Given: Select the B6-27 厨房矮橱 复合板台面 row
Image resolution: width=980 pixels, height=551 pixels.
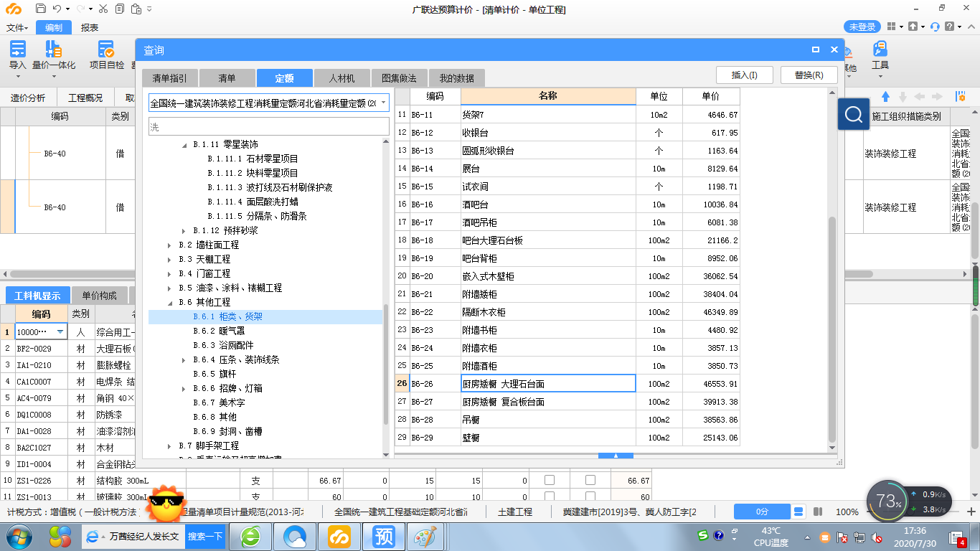Looking at the screenshot, I should (x=567, y=402).
